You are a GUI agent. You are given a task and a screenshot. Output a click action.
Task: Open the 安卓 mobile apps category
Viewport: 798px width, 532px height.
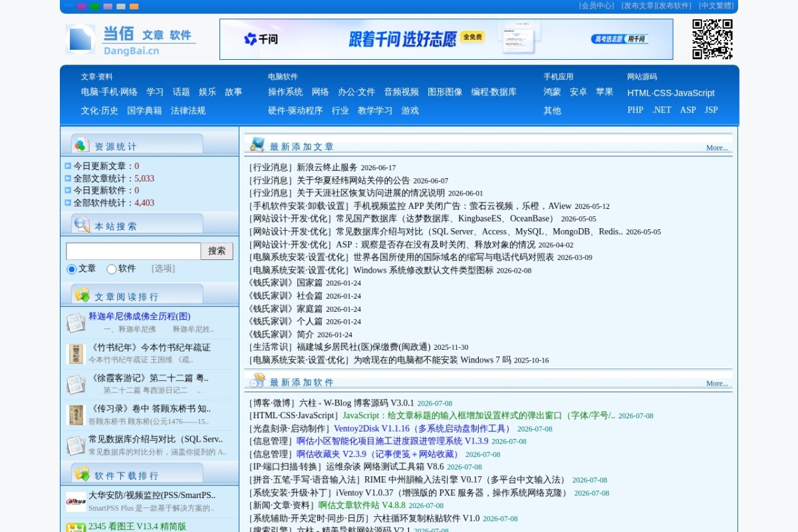click(579, 92)
